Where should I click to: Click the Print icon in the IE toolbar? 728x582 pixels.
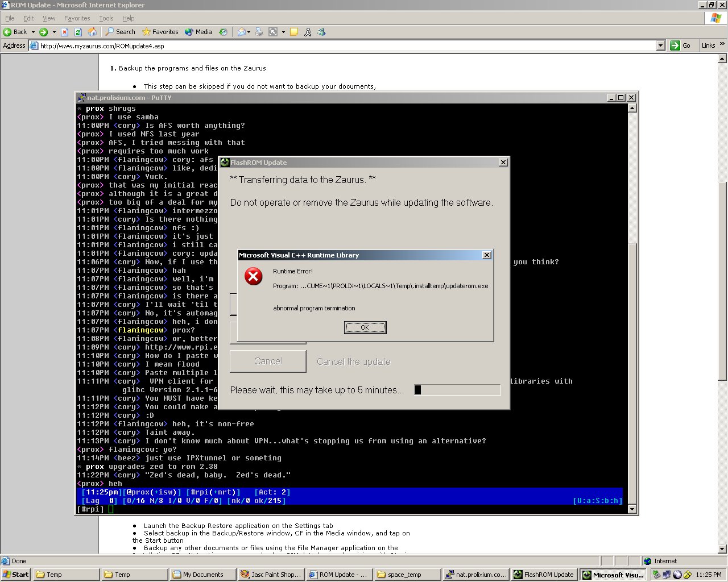[259, 32]
